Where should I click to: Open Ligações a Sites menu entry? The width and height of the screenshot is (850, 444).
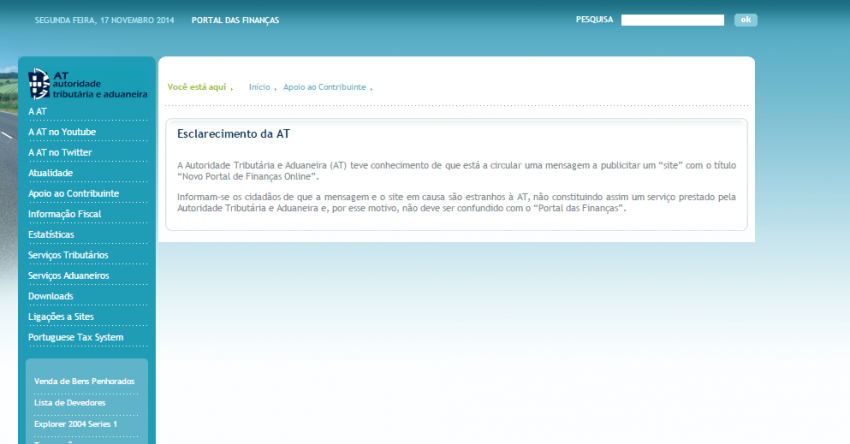click(x=60, y=317)
